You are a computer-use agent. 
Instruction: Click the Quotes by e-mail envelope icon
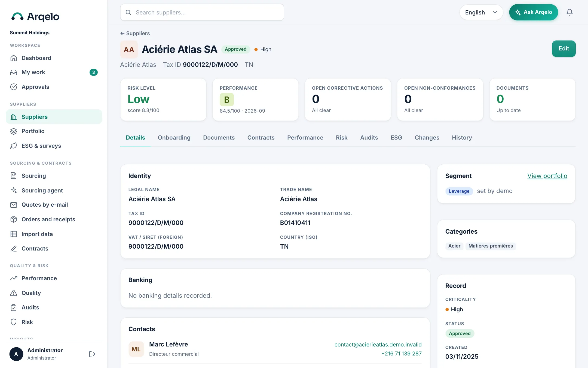tap(14, 205)
